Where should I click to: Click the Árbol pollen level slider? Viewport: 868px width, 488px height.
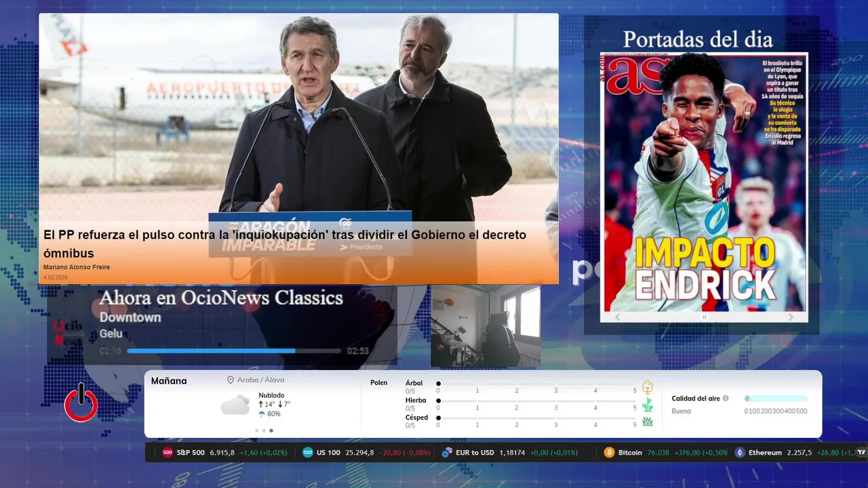coord(536,384)
